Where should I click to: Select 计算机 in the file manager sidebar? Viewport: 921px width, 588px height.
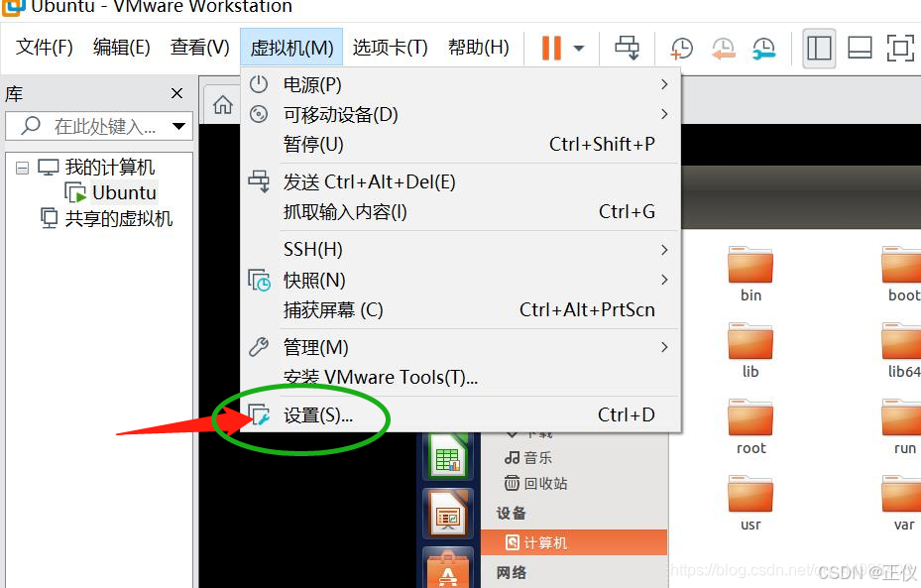(x=574, y=542)
